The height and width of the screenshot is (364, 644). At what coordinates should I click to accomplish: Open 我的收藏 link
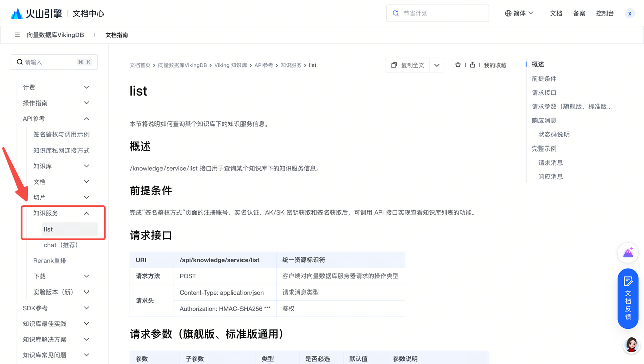(495, 65)
